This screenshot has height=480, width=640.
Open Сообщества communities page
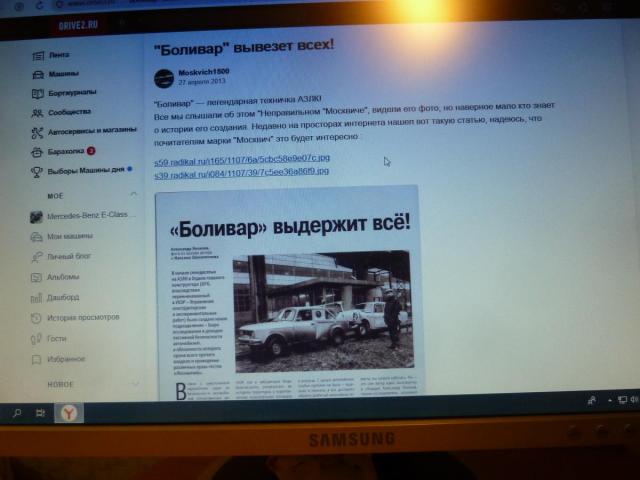(x=68, y=112)
